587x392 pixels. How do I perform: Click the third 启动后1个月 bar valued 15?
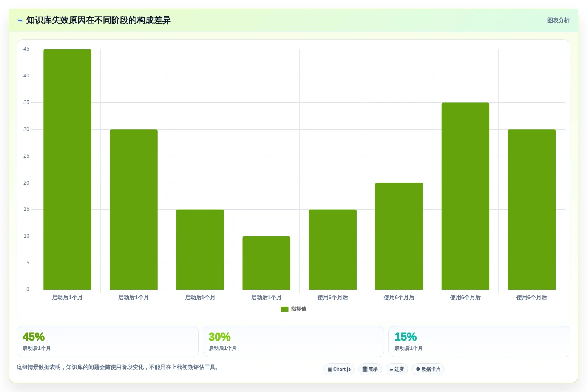(x=200, y=250)
